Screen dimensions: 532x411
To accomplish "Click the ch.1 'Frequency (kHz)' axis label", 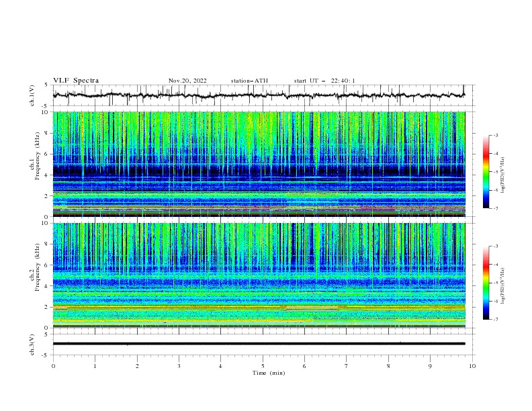I will pyautogui.click(x=38, y=154).
